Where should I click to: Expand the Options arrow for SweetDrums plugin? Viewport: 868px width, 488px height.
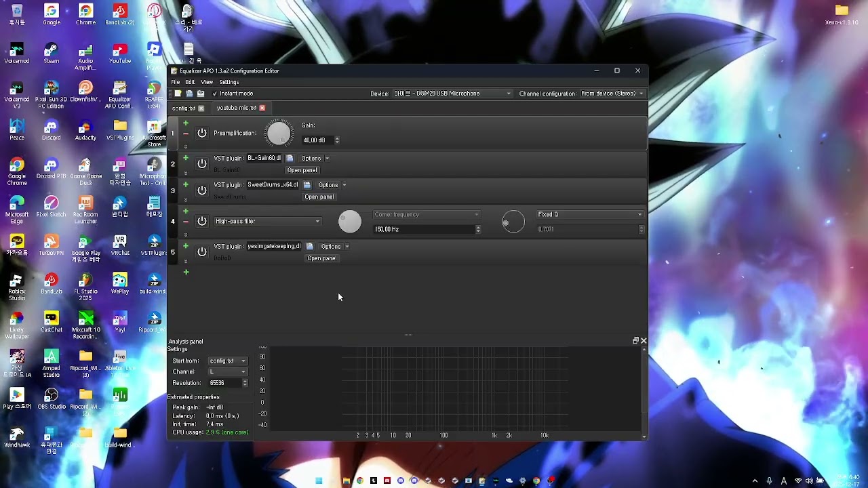point(344,185)
